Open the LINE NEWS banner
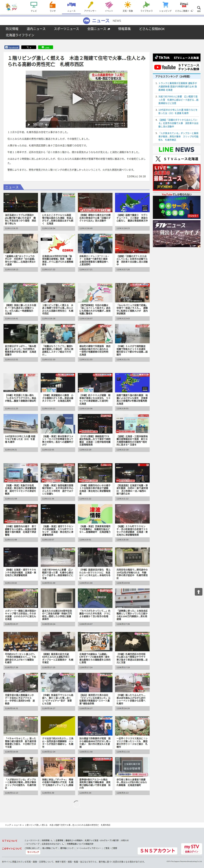This screenshot has width=204, height=868. point(176,149)
